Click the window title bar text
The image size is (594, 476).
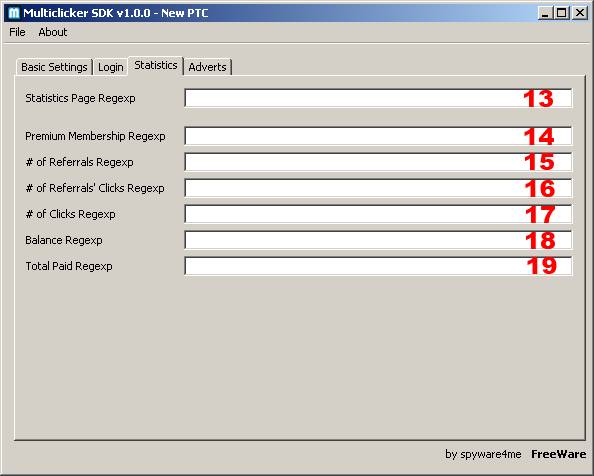[x=116, y=13]
